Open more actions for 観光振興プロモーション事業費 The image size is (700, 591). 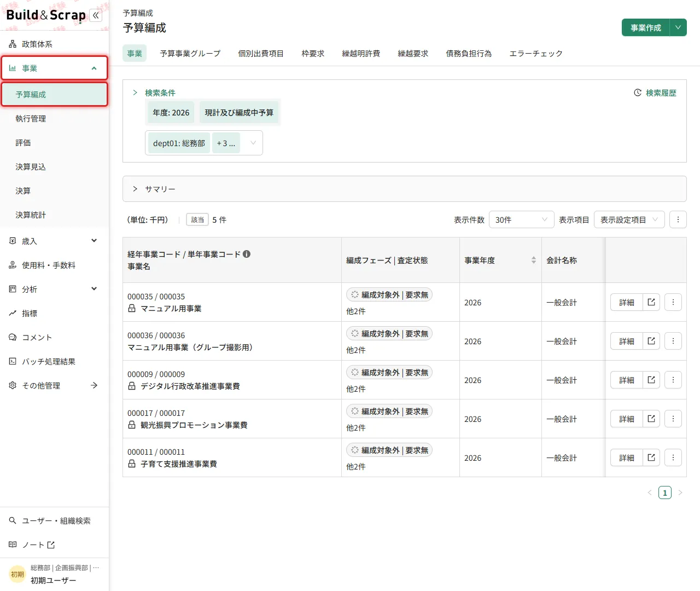[673, 419]
